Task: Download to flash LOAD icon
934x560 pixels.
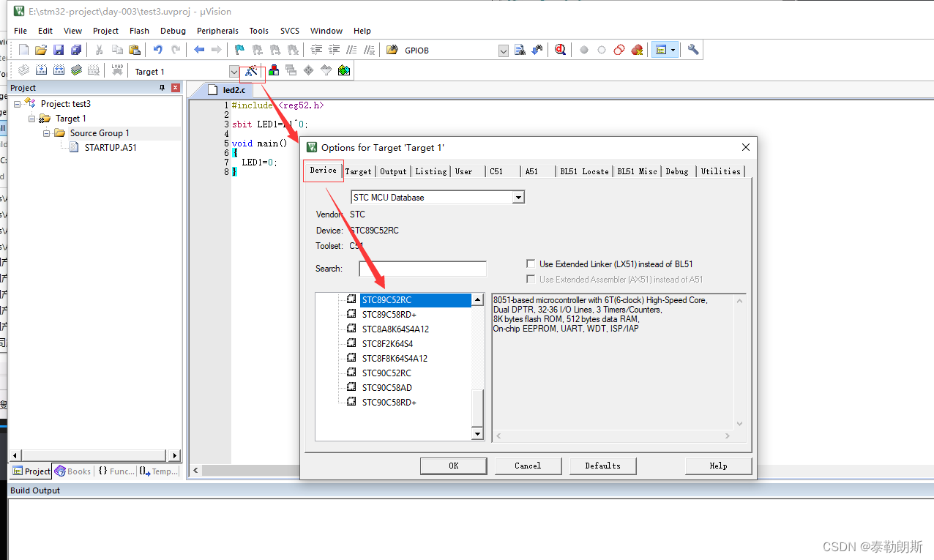Action: coord(117,70)
